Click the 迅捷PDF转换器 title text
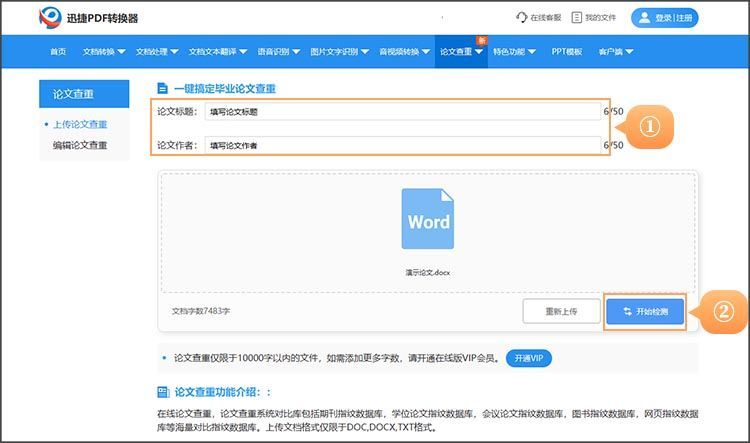This screenshot has width=750, height=443. tap(102, 18)
